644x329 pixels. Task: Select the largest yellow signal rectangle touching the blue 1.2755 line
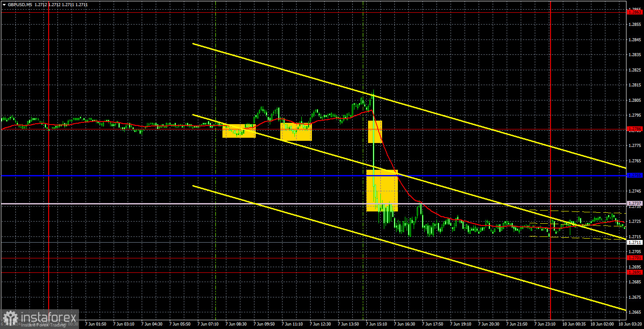382,190
